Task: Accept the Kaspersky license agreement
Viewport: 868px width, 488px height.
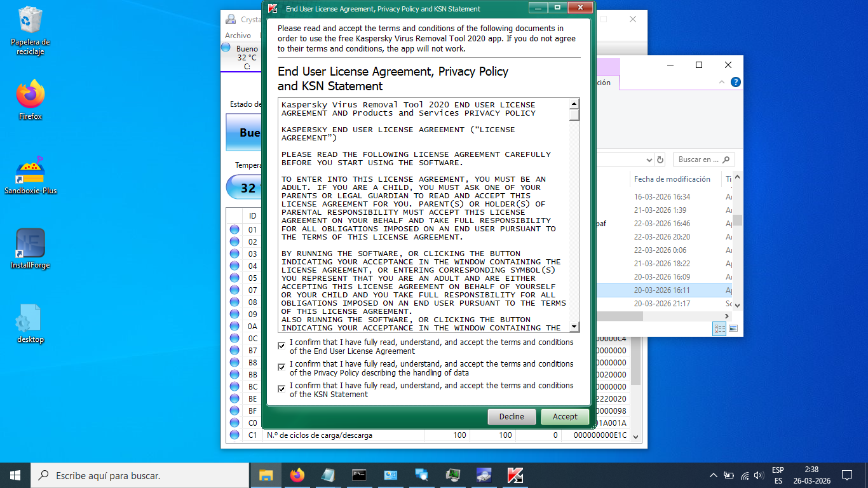Action: (x=564, y=417)
